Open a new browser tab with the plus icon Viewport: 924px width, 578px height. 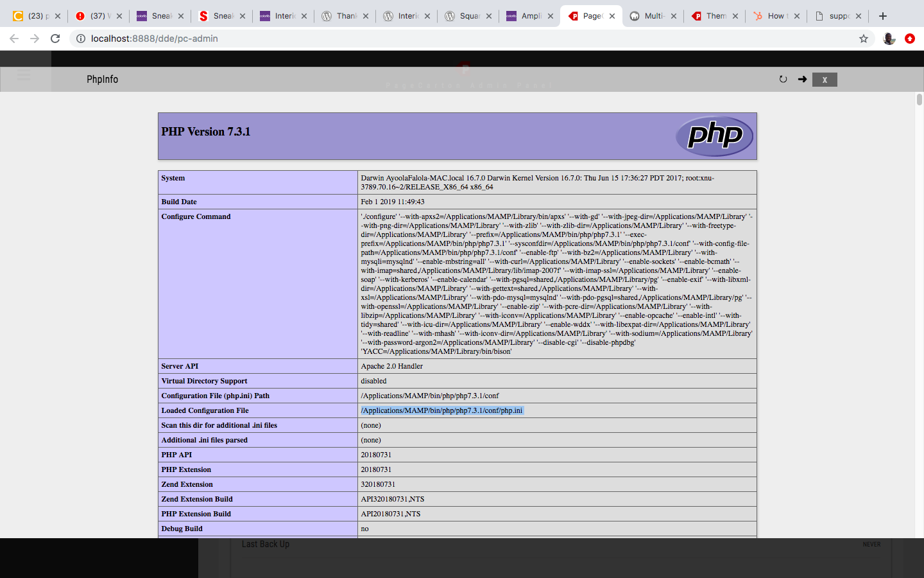pos(883,16)
